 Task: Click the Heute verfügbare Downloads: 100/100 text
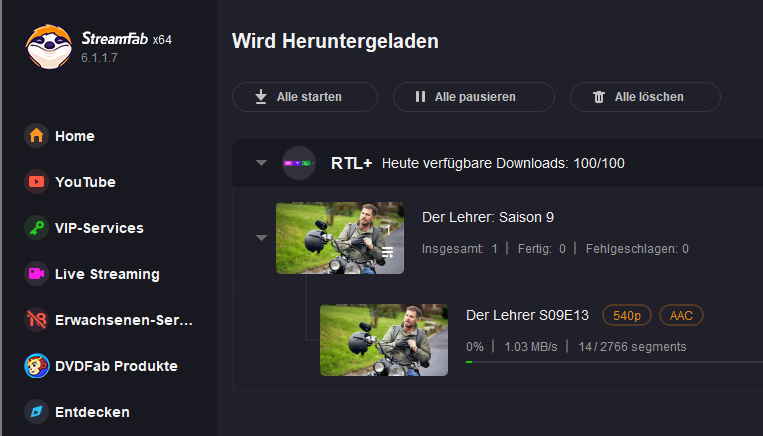(x=503, y=163)
